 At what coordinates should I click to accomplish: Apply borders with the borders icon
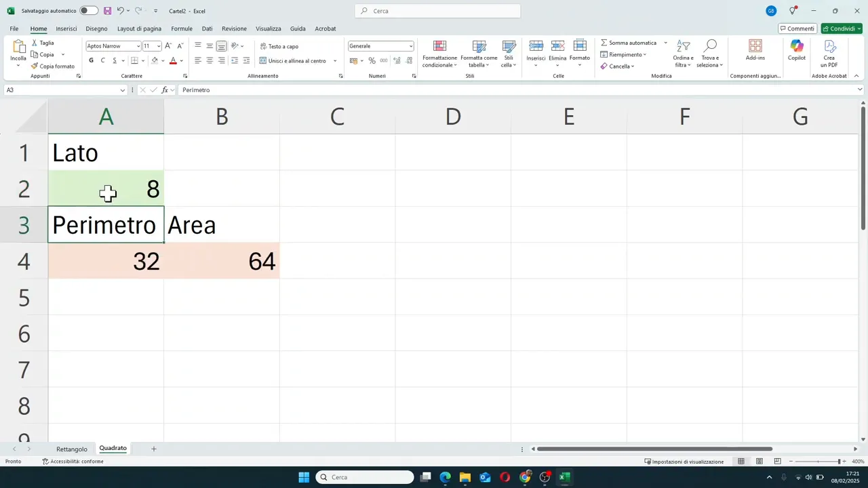[x=135, y=60]
